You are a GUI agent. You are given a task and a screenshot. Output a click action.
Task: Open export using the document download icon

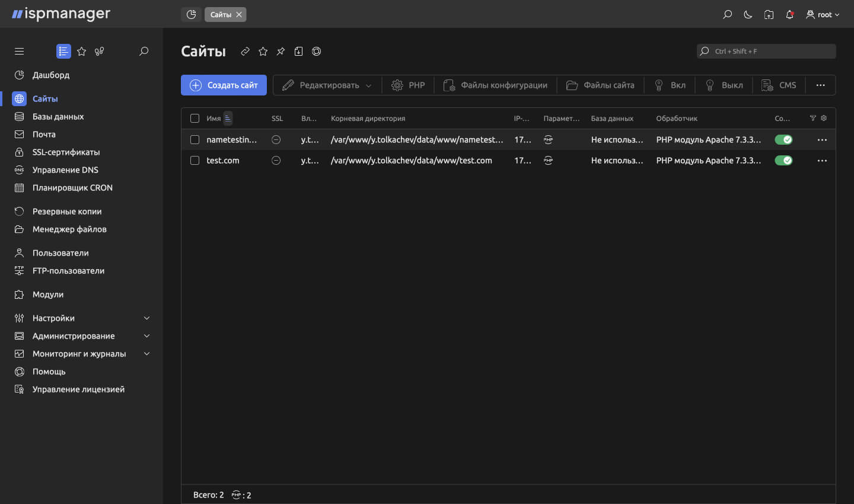pos(298,52)
